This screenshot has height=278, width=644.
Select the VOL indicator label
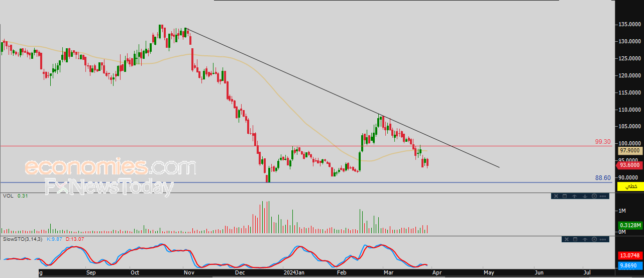click(8, 196)
